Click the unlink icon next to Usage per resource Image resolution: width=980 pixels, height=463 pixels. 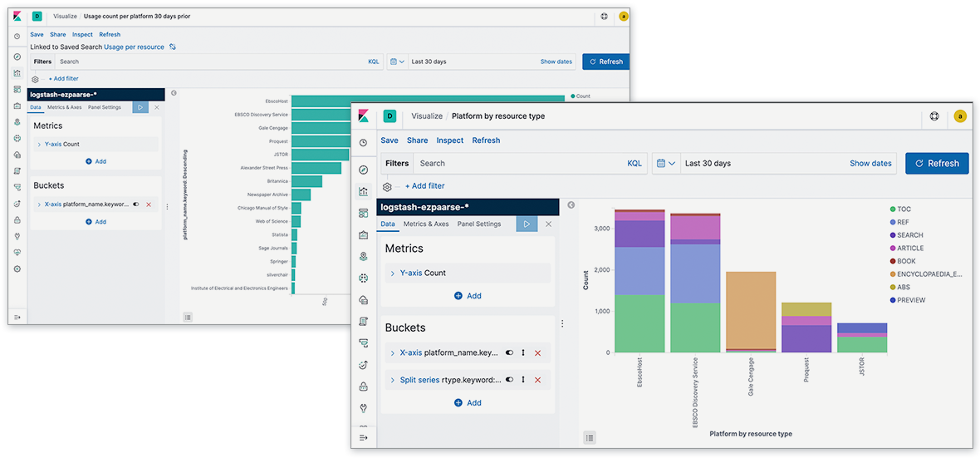point(173,47)
